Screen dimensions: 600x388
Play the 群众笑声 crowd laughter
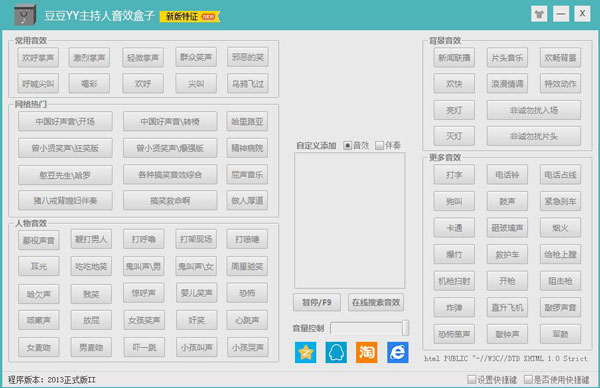click(196, 57)
